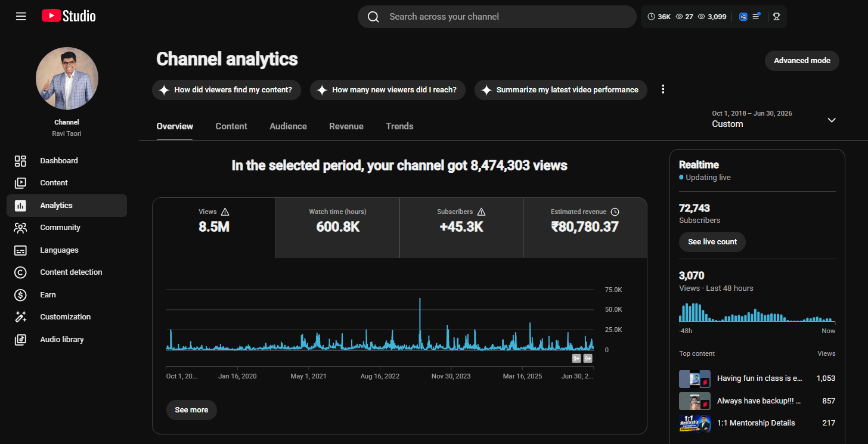The width and height of the screenshot is (868, 444).
Task: Switch to the Revenue tab
Action: (x=346, y=126)
